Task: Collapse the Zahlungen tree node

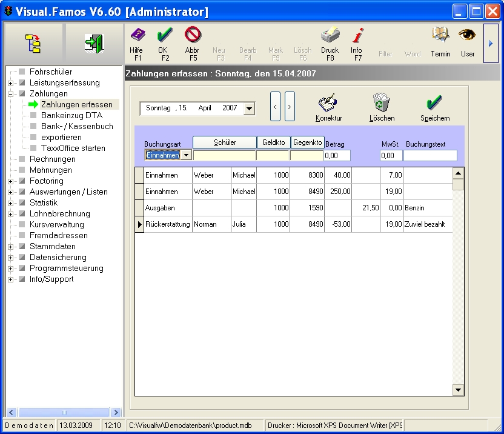Action: point(11,94)
